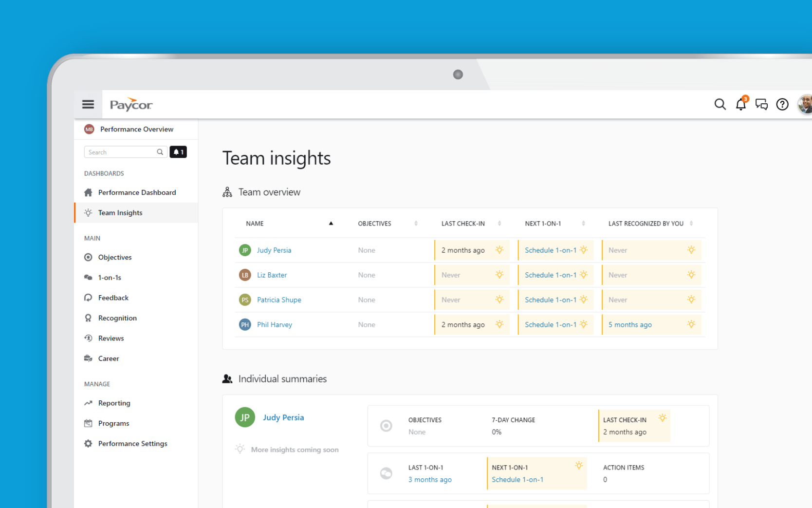
Task: Click JP avatar in Judy Persia row
Action: (245, 250)
